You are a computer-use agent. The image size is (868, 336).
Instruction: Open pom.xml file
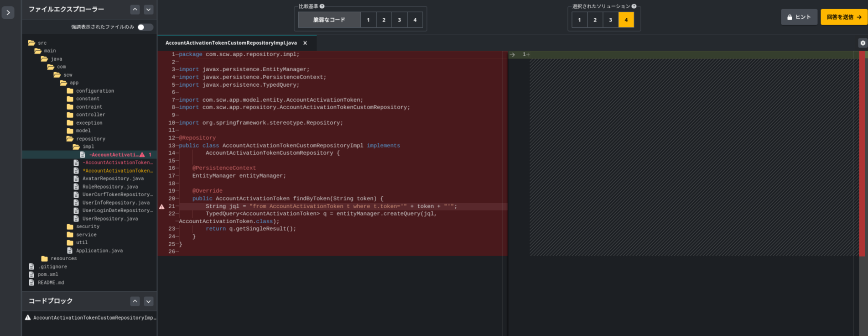43,275
